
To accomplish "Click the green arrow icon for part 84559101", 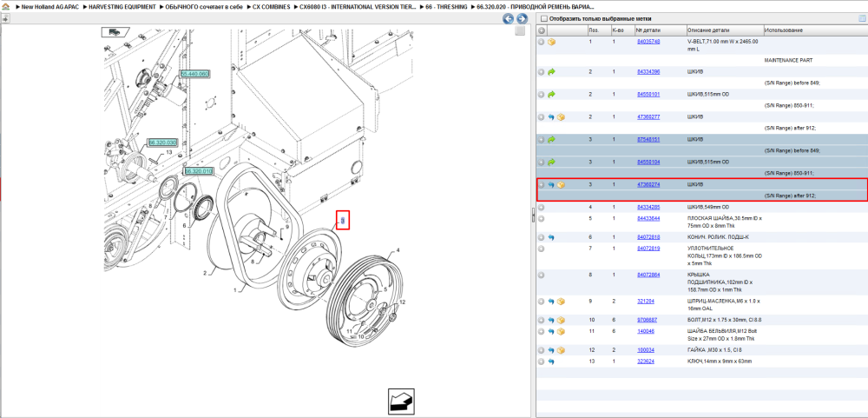I will coord(551,95).
